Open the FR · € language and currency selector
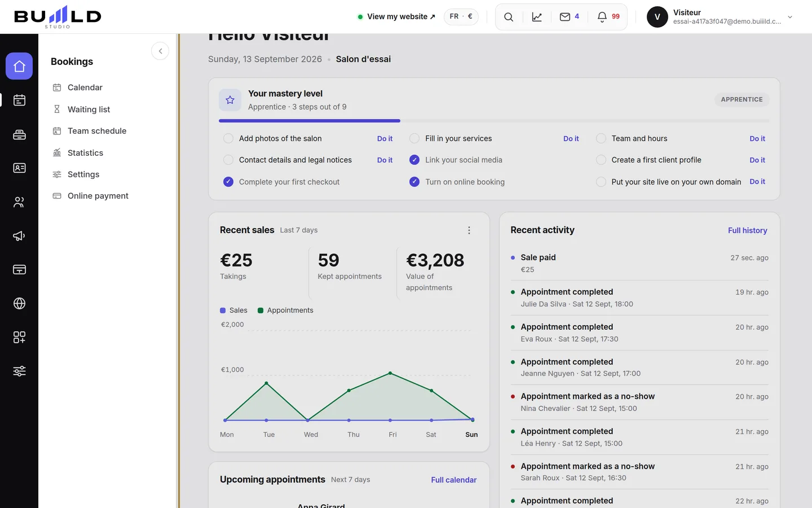 click(461, 17)
